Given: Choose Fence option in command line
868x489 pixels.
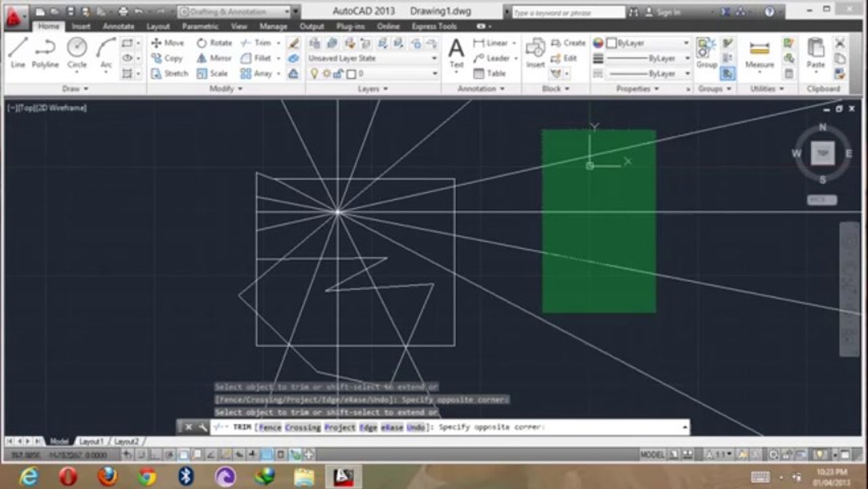Looking at the screenshot, I should click(269, 427).
